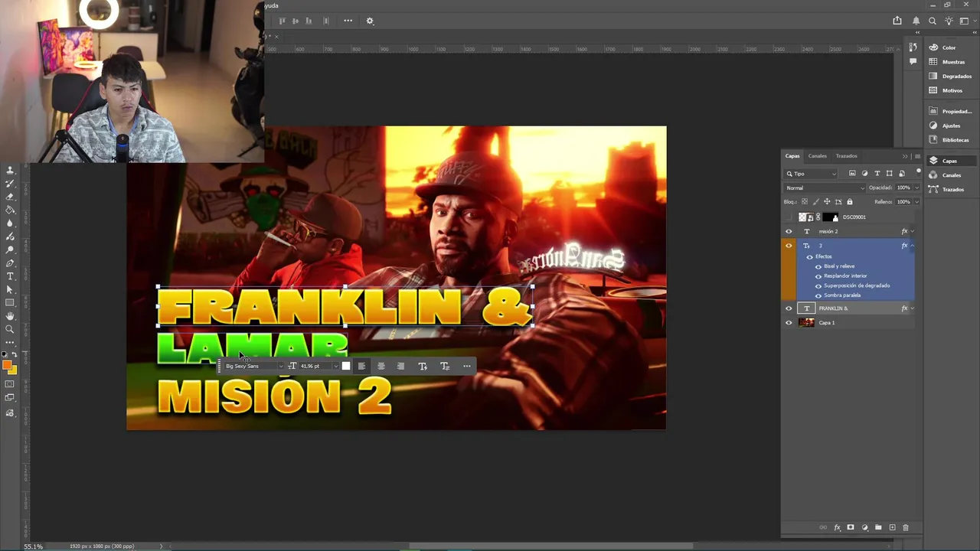Toggle Quick Mask mode in toolbar

(x=9, y=384)
